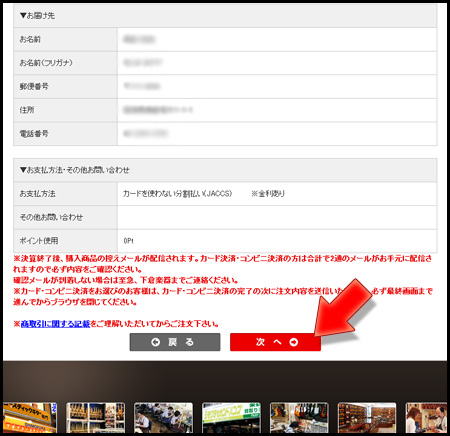450x436 pixels.
Task: Click the ポイント使用 0Pt value cell
Action: pos(277,241)
